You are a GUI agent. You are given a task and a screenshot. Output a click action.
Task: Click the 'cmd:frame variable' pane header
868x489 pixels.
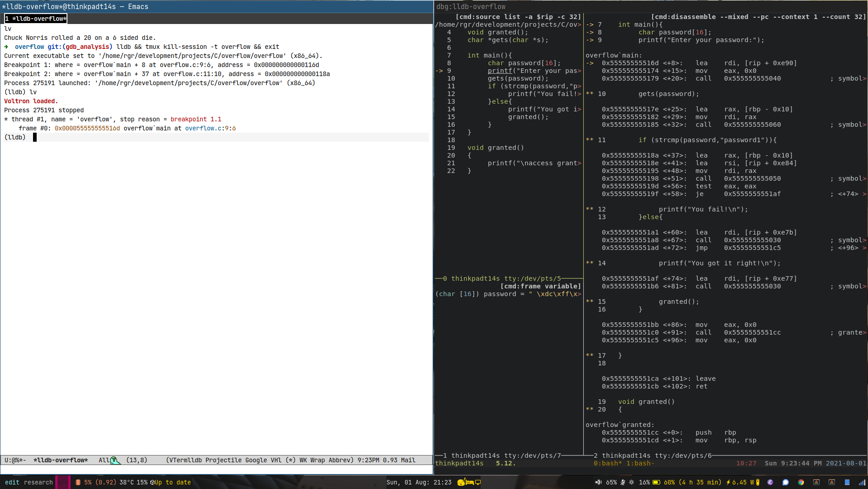[540, 286]
